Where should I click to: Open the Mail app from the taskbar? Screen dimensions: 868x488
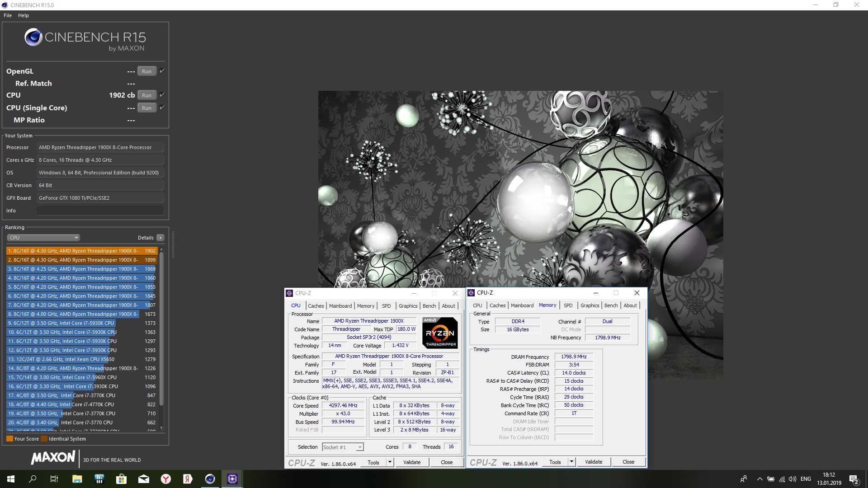click(144, 479)
